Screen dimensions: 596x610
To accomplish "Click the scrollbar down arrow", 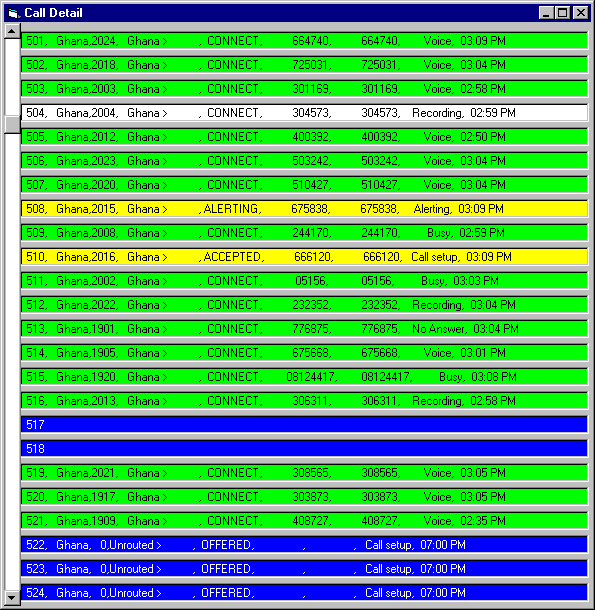I will click(12, 598).
